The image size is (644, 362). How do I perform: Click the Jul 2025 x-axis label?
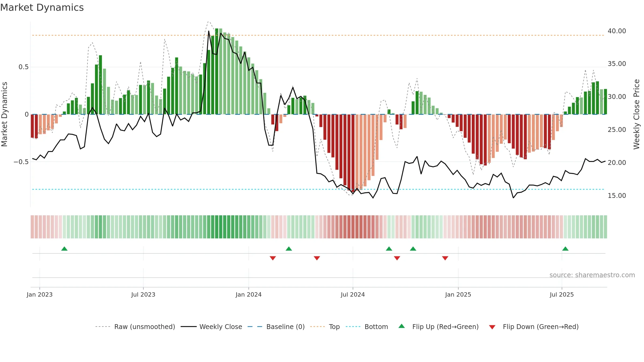tap(562, 294)
